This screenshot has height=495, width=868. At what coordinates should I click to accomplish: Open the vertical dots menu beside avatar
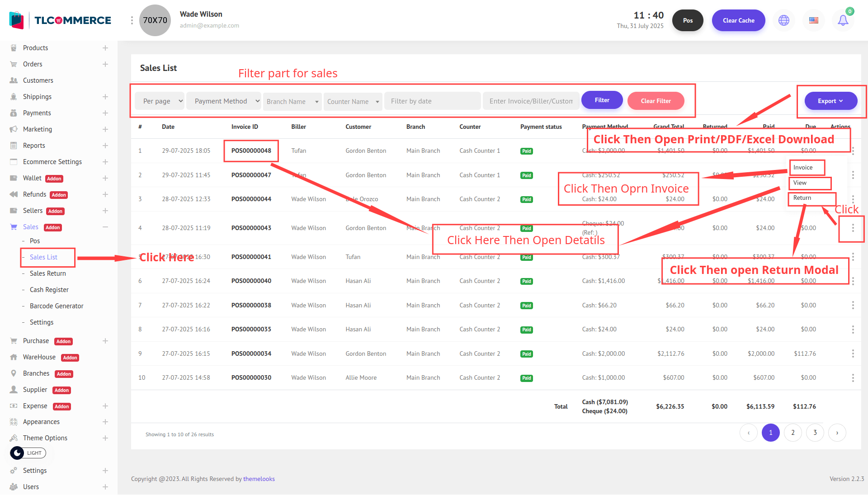coord(132,20)
